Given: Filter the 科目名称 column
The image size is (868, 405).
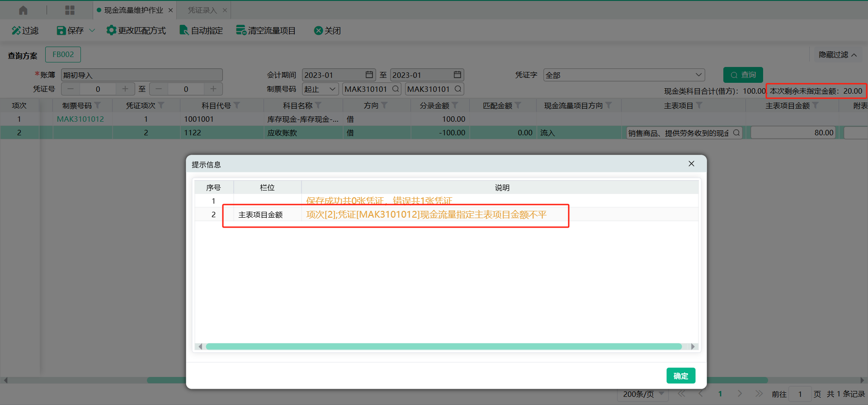Looking at the screenshot, I should point(318,105).
